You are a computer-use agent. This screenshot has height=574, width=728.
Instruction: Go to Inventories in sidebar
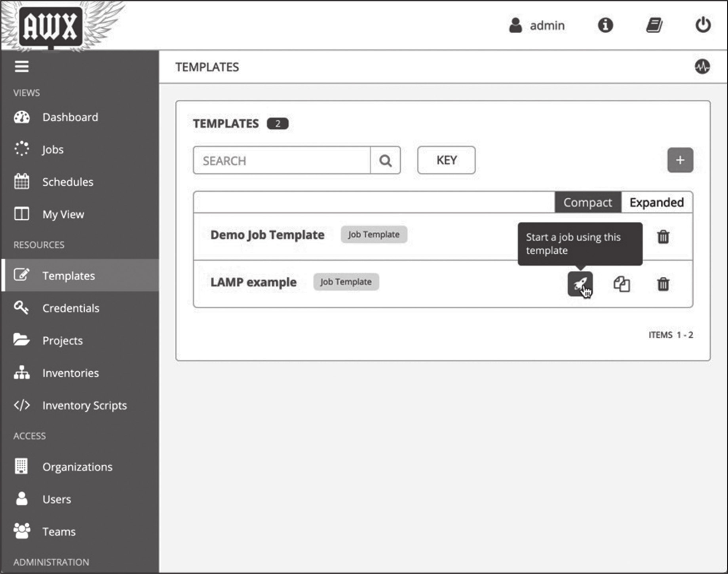tap(70, 373)
